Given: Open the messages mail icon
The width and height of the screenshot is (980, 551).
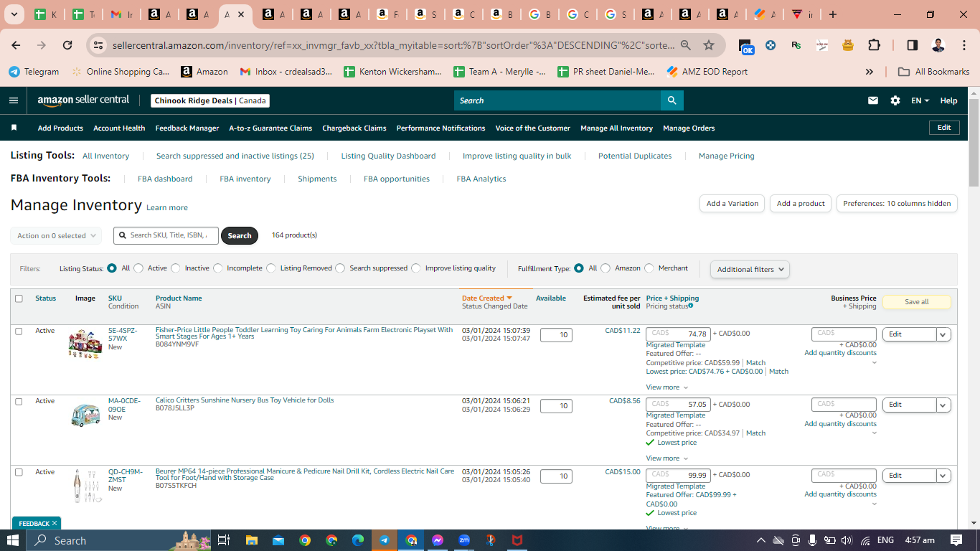Looking at the screenshot, I should tap(873, 100).
